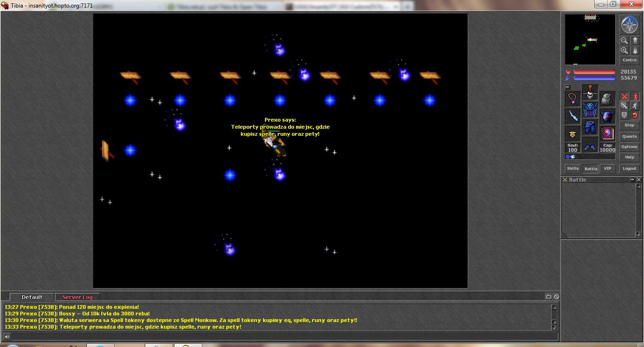Collapse the inventory panel with minus button
The width and height of the screenshot is (644, 347).
pyautogui.click(x=568, y=87)
